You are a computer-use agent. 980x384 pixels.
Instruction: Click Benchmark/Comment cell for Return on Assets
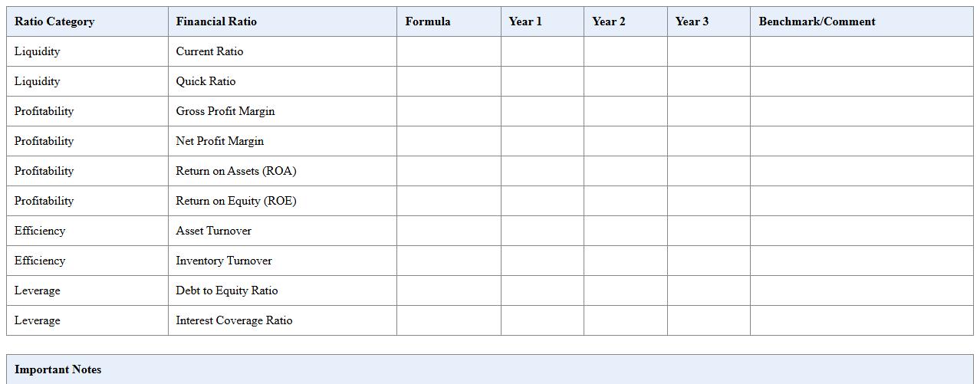(x=861, y=171)
